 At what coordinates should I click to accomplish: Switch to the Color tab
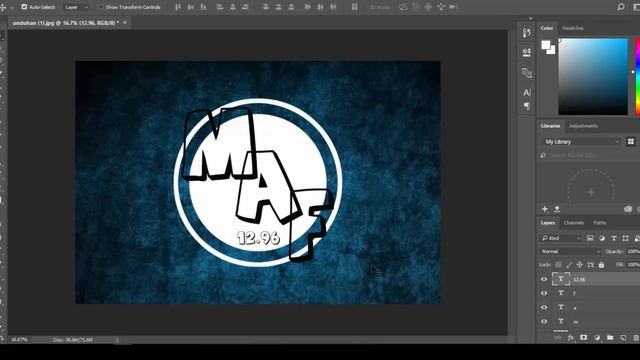tap(547, 28)
